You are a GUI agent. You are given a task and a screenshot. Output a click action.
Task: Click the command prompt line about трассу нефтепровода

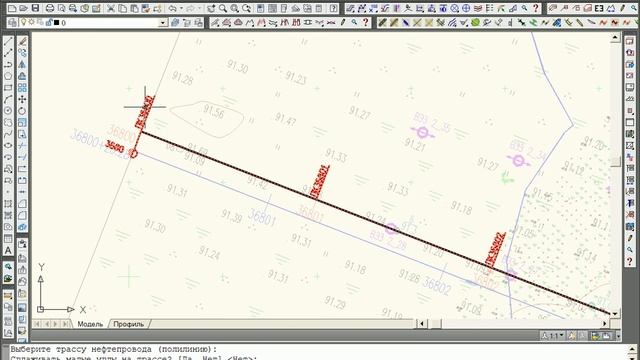coord(114,349)
